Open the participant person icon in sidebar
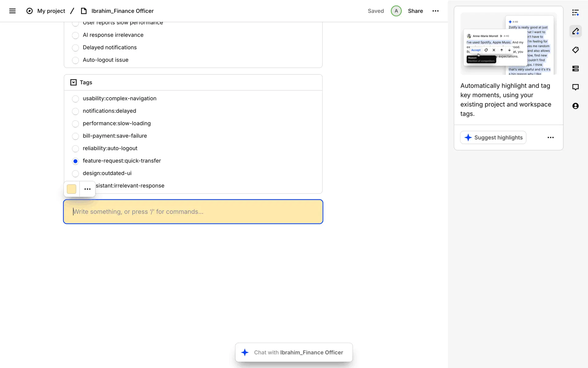 (x=575, y=106)
